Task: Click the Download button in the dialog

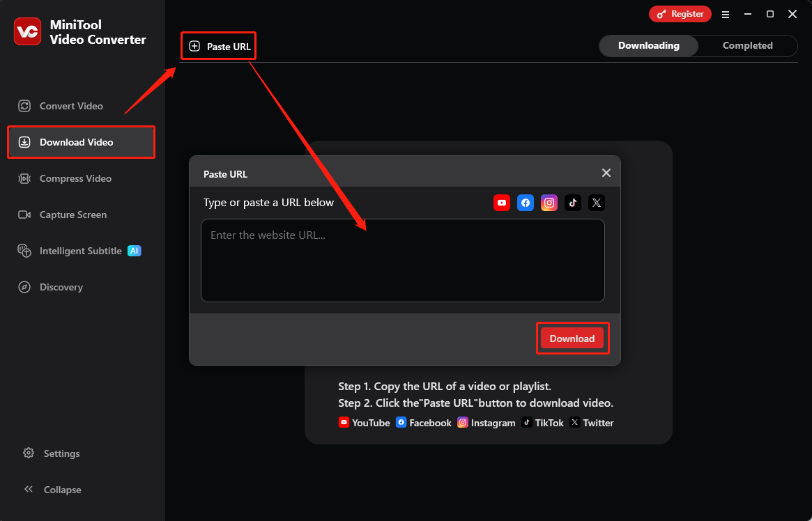Action: click(572, 338)
